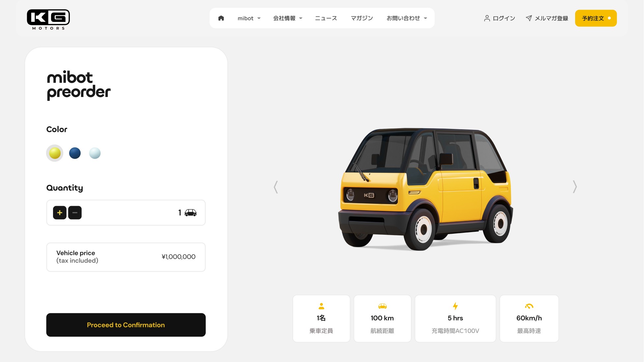Open the マガジン menu item
Image resolution: width=644 pixels, height=362 pixels.
(x=362, y=18)
